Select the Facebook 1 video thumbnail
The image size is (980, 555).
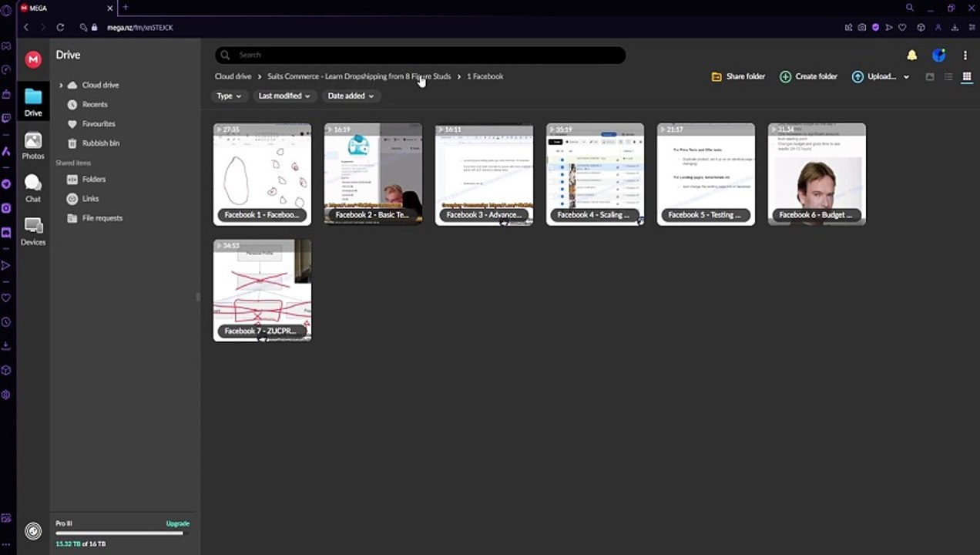[x=262, y=174]
